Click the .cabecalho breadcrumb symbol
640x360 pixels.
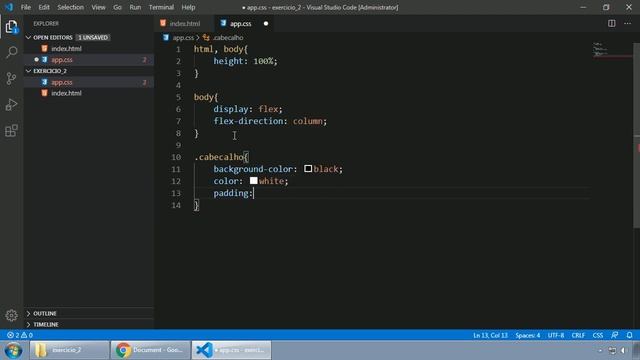[228, 38]
